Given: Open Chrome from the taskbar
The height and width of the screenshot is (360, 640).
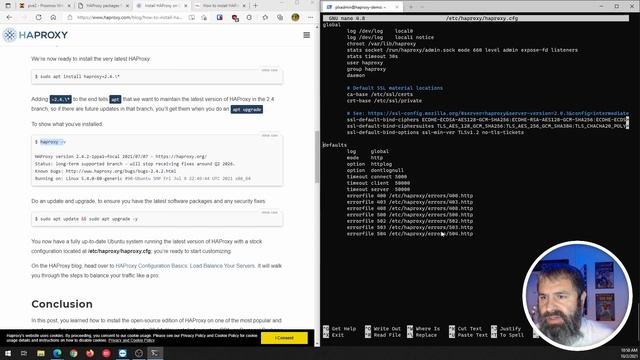Looking at the screenshot, I should [73, 353].
